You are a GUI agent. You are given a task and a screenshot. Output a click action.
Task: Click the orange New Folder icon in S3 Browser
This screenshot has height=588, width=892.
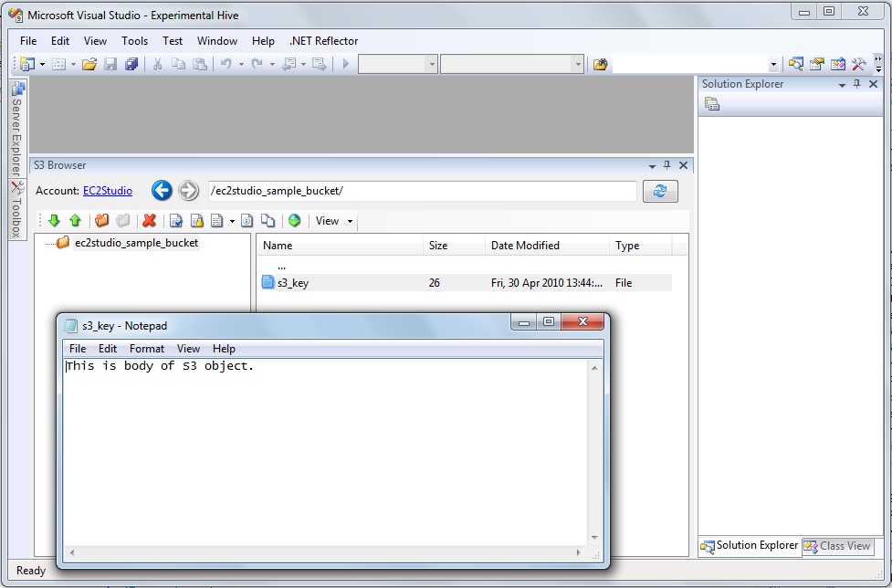pos(102,221)
